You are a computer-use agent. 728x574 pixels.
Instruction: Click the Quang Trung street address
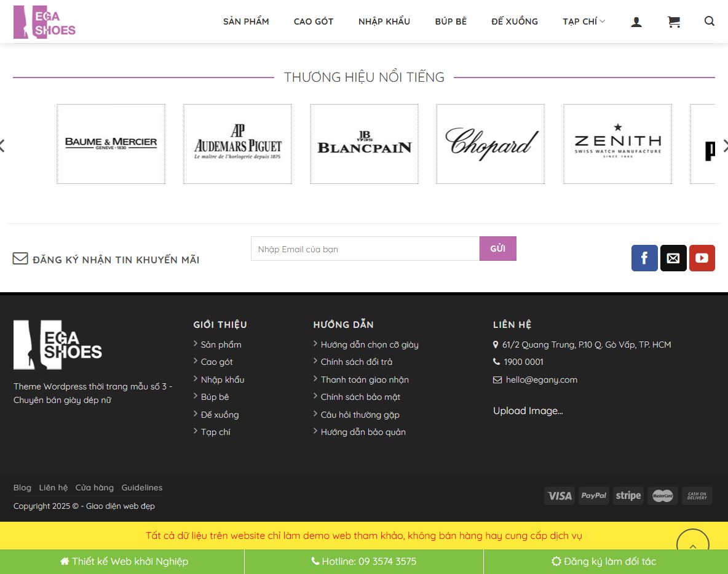click(x=587, y=345)
